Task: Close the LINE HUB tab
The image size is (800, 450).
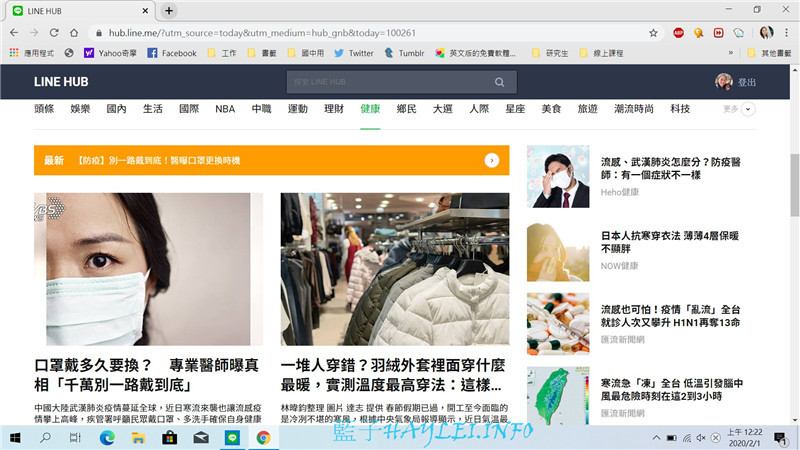Action: pyautogui.click(x=145, y=11)
